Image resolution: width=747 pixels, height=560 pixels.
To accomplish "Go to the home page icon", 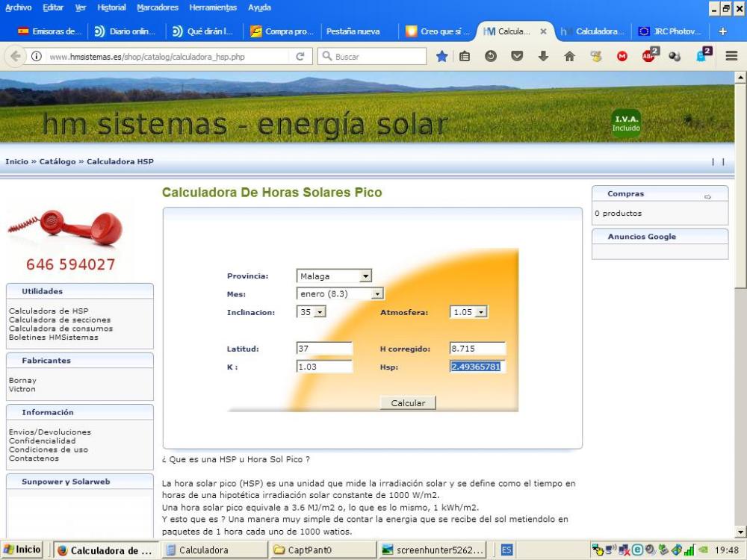I will pos(569,56).
